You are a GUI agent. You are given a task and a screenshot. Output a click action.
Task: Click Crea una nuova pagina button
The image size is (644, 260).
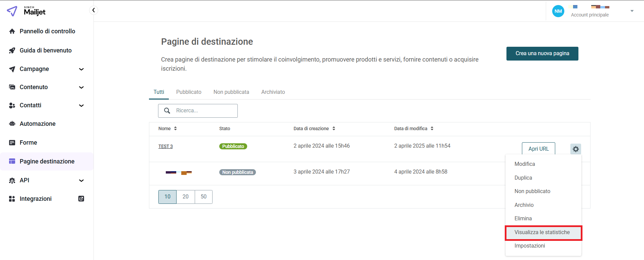click(x=542, y=53)
